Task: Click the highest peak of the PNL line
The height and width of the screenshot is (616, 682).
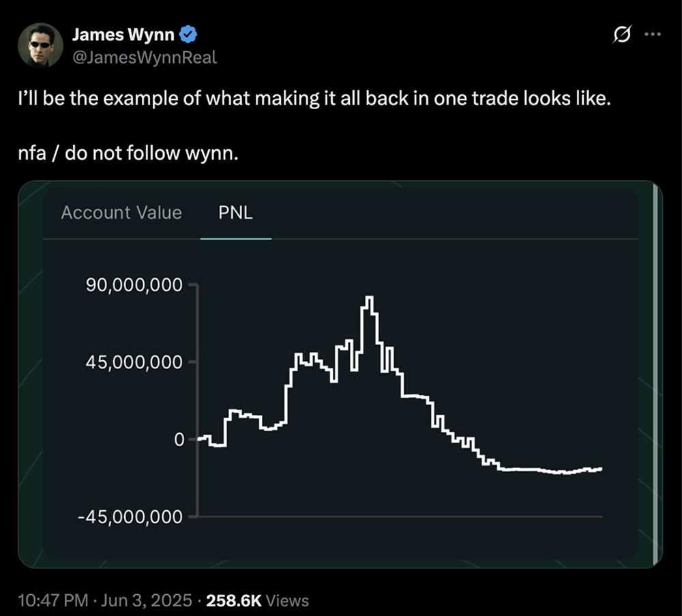Action: 369,297
